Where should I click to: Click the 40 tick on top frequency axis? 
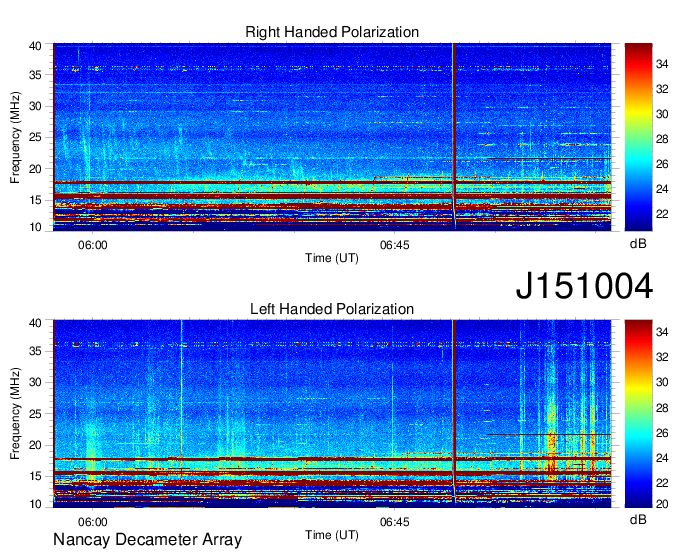coord(35,46)
